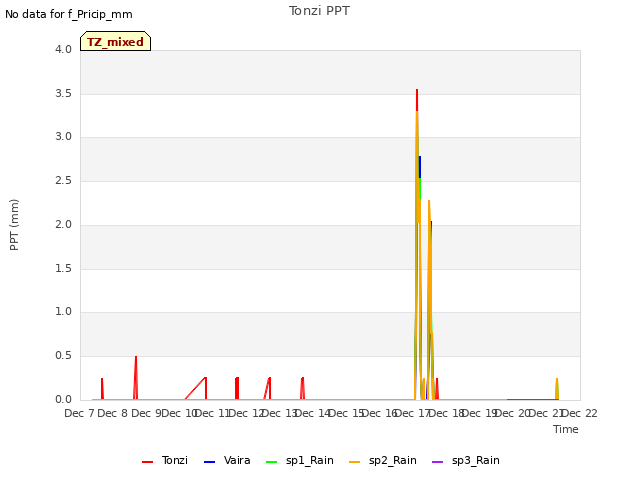This screenshot has width=640, height=480.
Task: Click the Dec 7 x-axis tick label
Action: point(79,413)
